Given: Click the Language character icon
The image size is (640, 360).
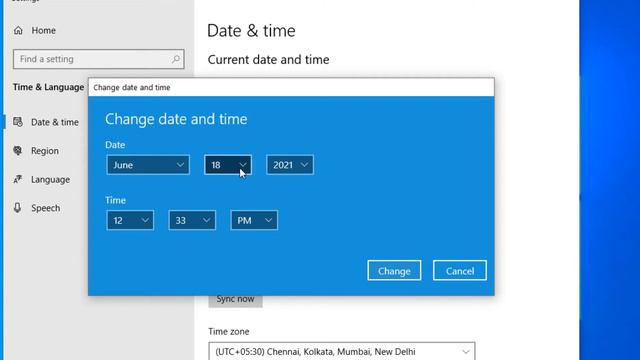Looking at the screenshot, I should click(18, 179).
